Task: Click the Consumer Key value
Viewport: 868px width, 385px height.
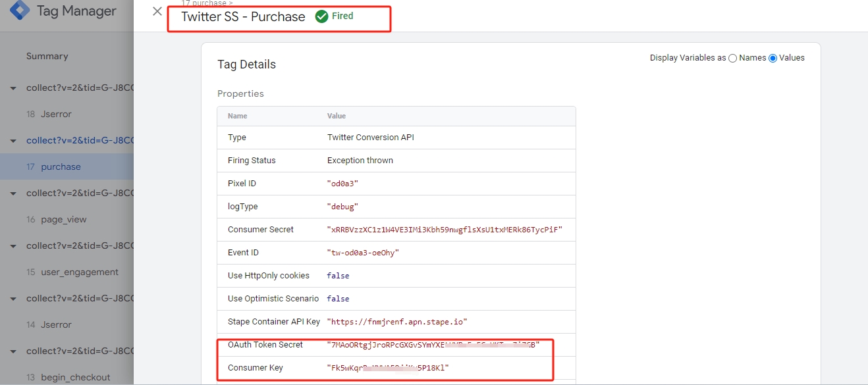Action: tap(388, 368)
